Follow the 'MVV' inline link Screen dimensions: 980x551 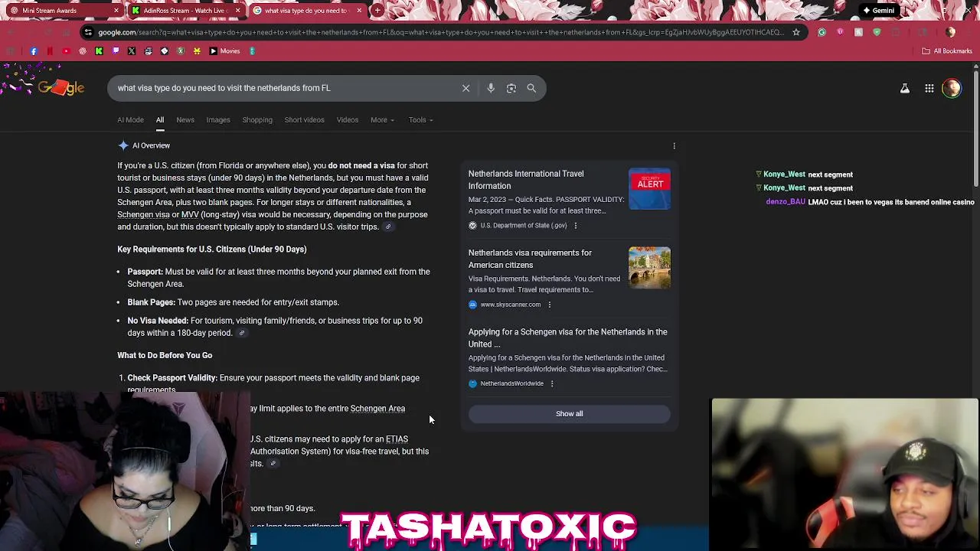[x=190, y=215]
